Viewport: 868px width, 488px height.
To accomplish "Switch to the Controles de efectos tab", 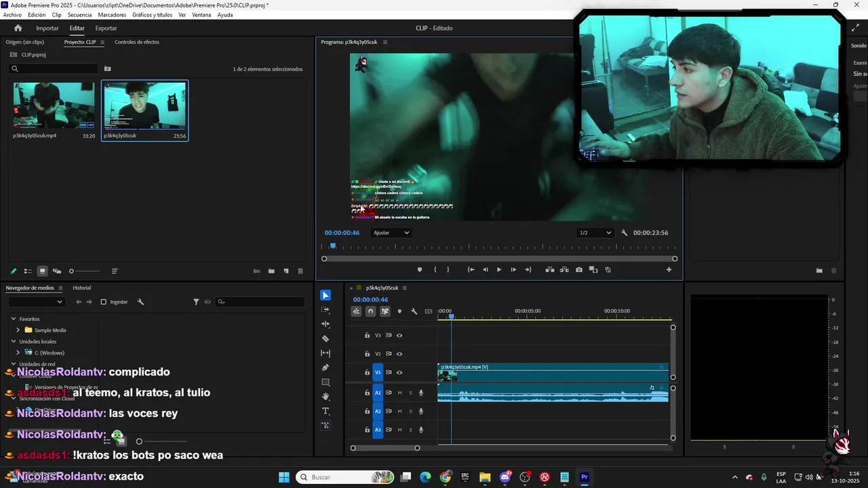I will coord(137,42).
